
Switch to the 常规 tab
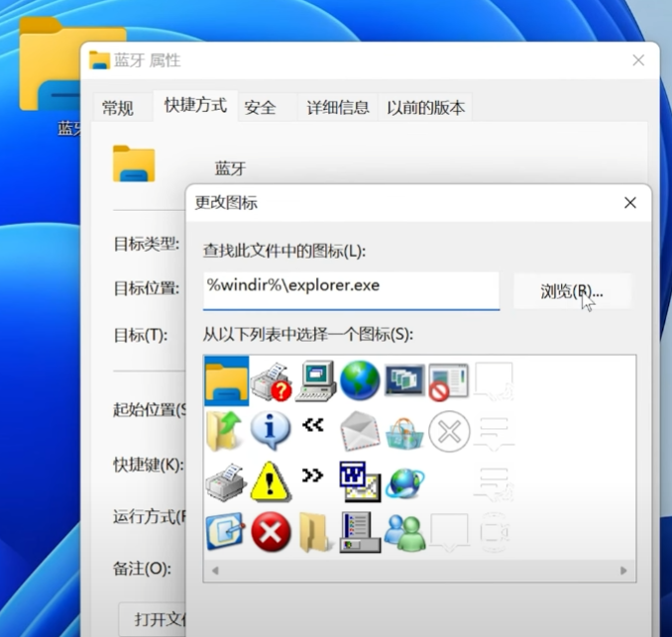tap(118, 108)
